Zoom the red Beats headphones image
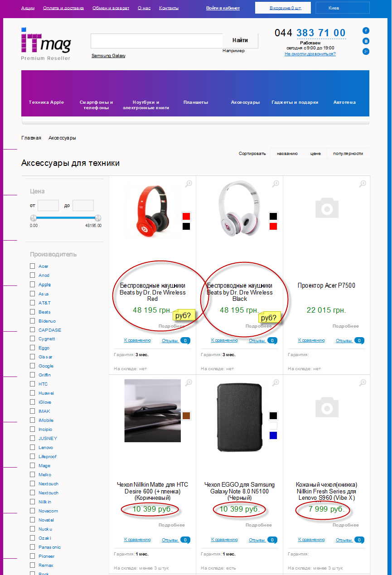Image resolution: width=392 pixels, height=575 pixels. [x=189, y=184]
